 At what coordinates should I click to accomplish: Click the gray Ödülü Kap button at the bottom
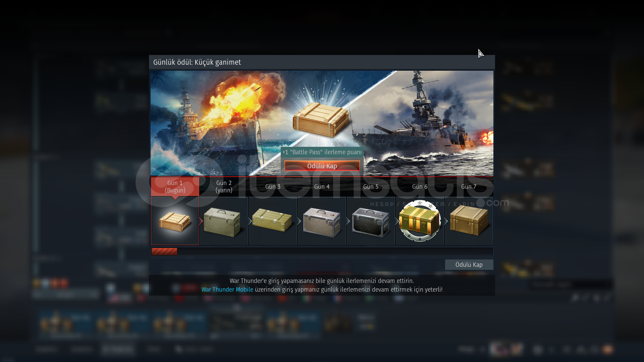pos(469,265)
